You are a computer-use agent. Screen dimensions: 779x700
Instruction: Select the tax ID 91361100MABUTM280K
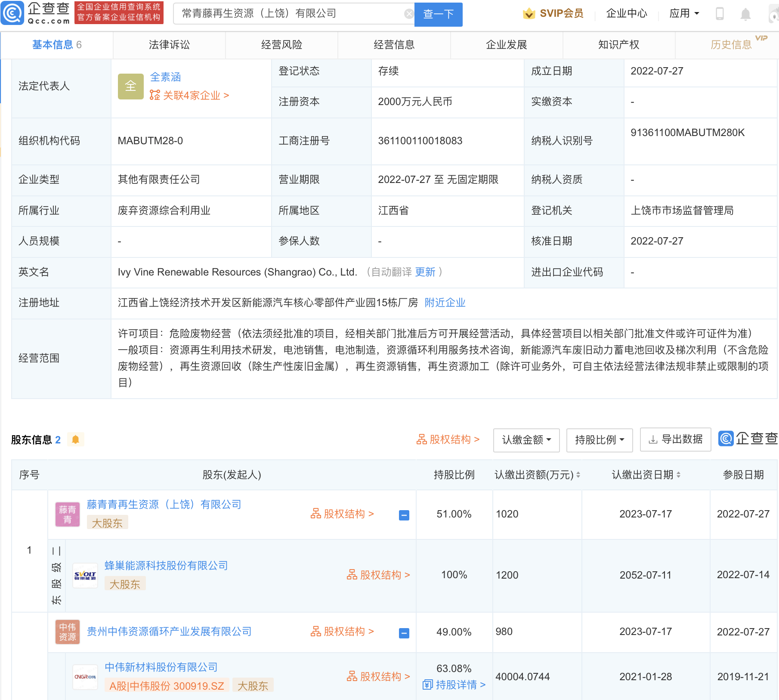click(x=687, y=133)
